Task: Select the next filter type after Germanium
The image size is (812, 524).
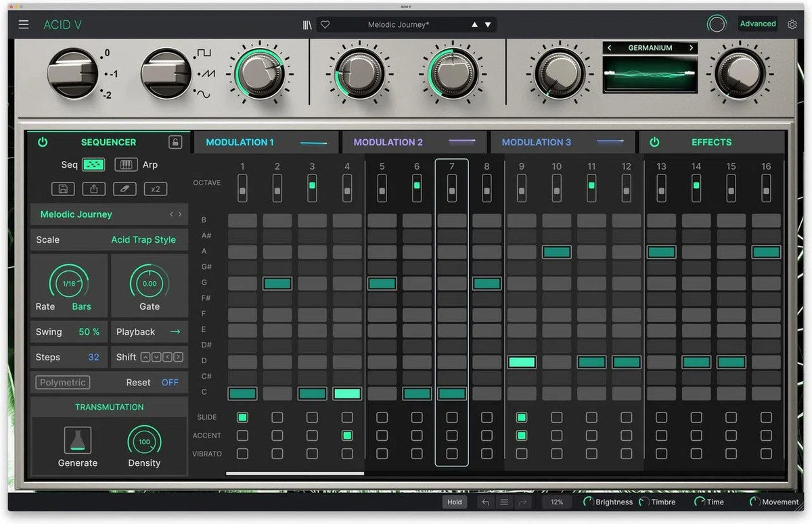Action: click(x=691, y=47)
